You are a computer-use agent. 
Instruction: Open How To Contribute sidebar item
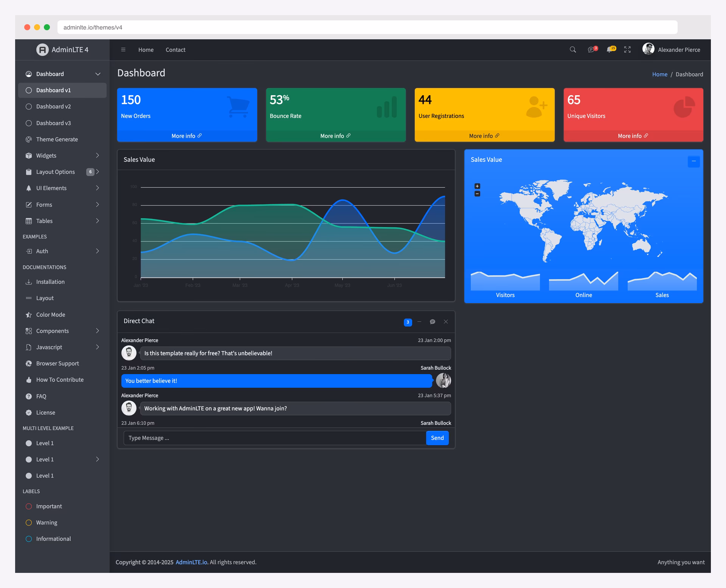[62, 380]
